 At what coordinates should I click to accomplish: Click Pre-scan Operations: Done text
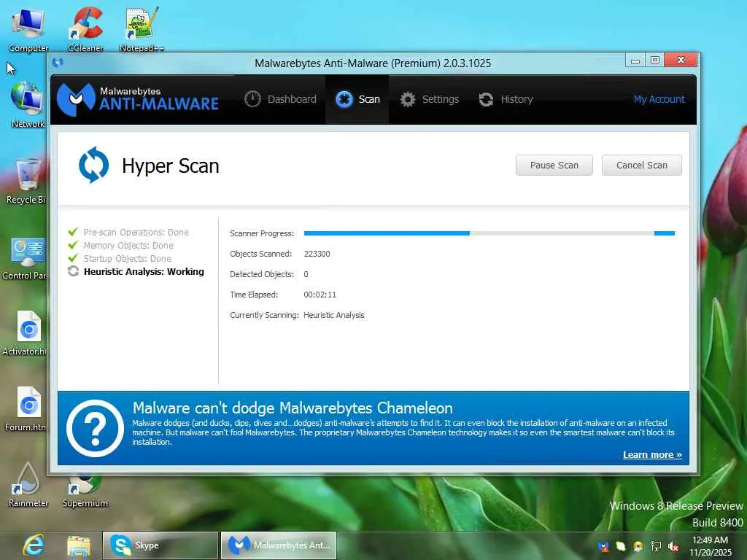pos(136,233)
